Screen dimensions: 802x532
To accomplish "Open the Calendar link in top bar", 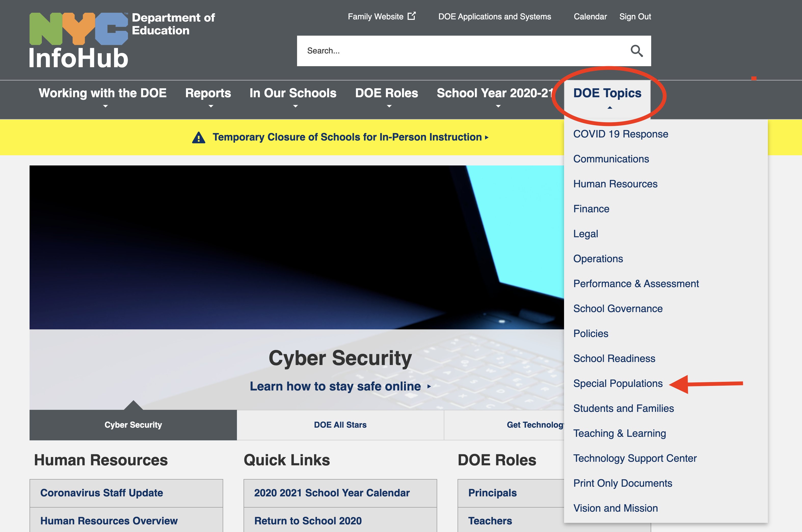I will click(590, 17).
